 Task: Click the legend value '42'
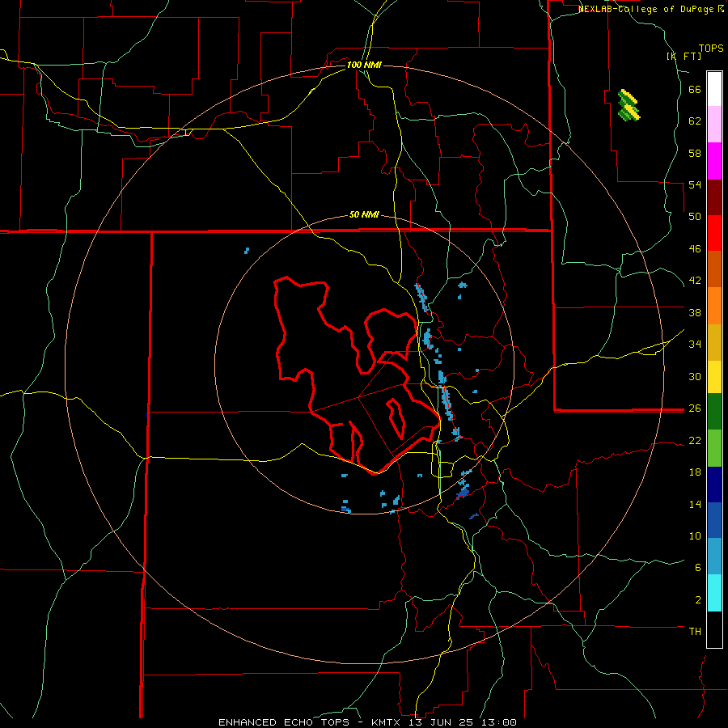pos(695,281)
